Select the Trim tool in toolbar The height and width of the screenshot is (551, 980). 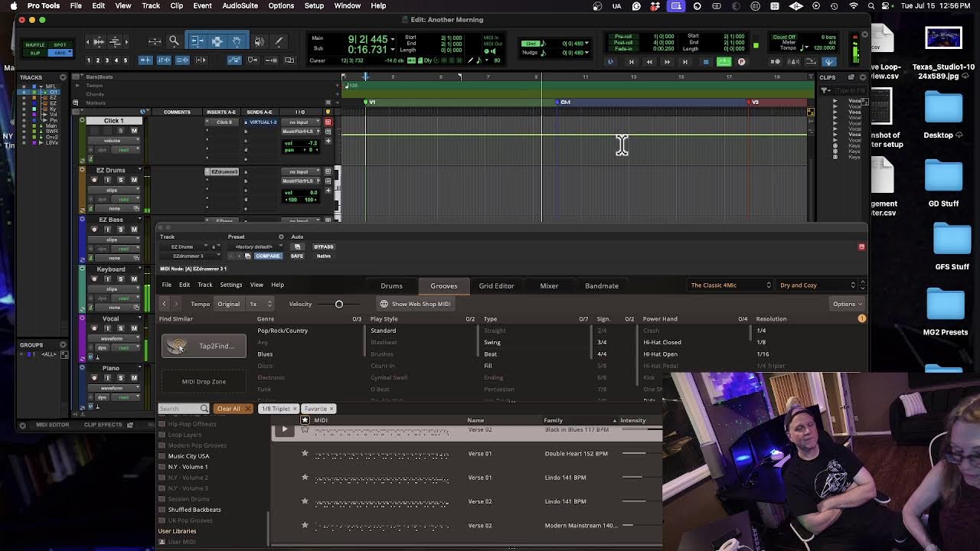tap(197, 41)
